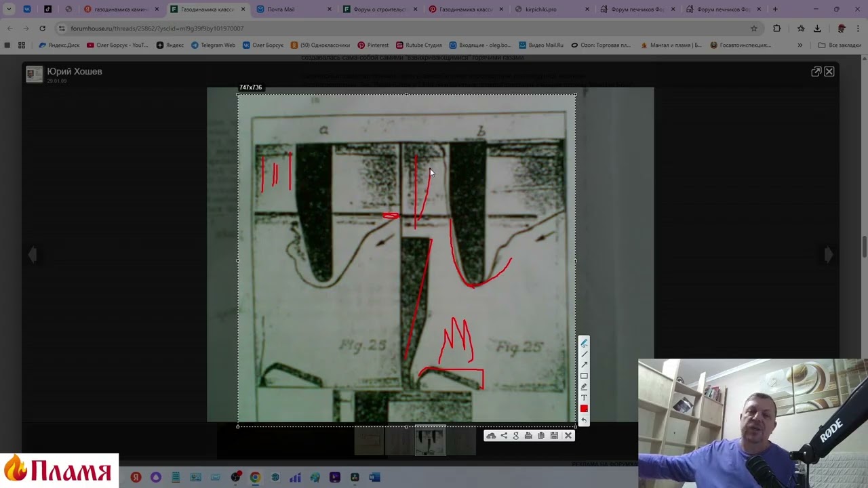Select the Lightshot arrow tool
Image resolution: width=868 pixels, height=488 pixels.
[x=584, y=365]
